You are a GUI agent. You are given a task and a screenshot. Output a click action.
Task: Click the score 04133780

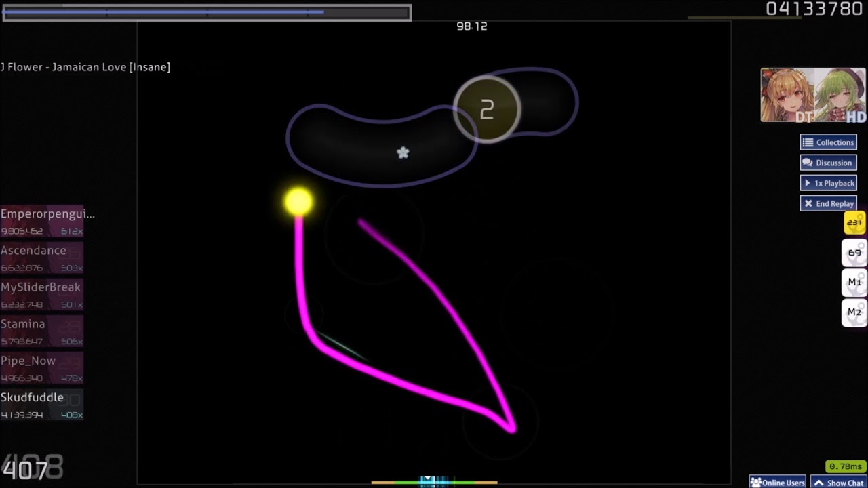point(814,9)
